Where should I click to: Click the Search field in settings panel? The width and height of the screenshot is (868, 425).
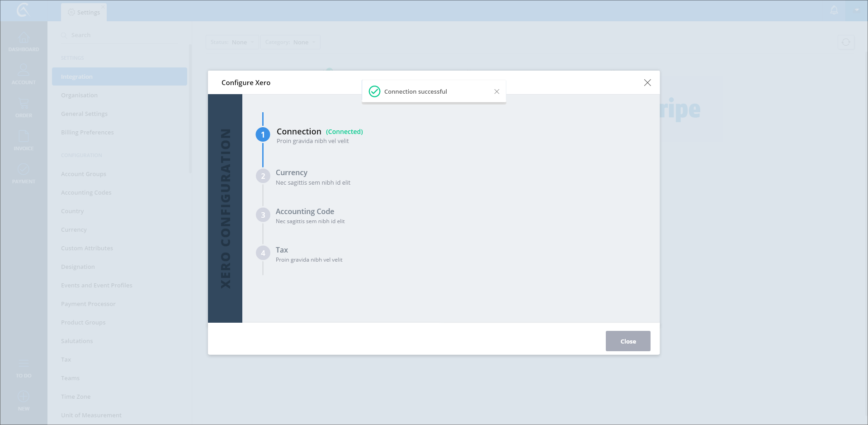pyautogui.click(x=122, y=35)
